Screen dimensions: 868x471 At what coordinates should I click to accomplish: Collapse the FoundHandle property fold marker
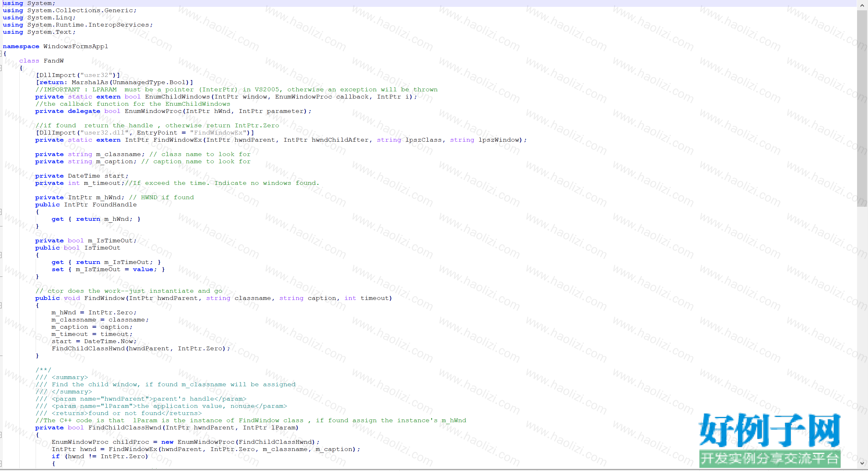click(1, 212)
